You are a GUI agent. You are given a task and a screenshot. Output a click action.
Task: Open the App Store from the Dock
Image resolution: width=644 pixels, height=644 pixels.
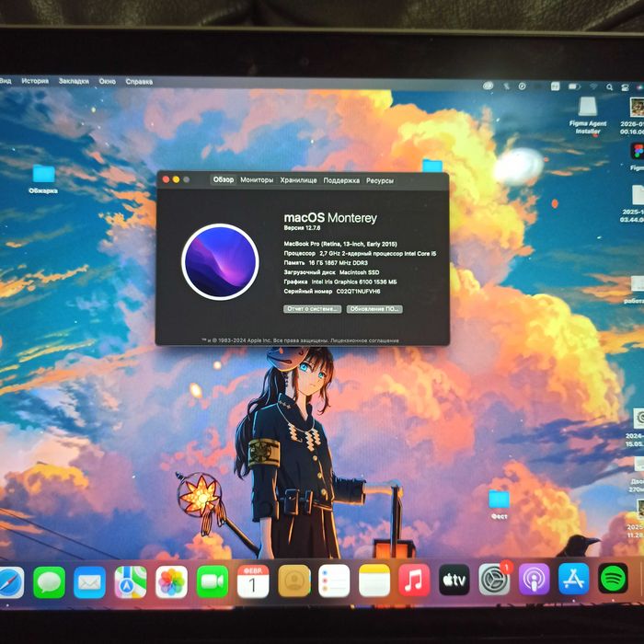pyautogui.click(x=574, y=579)
